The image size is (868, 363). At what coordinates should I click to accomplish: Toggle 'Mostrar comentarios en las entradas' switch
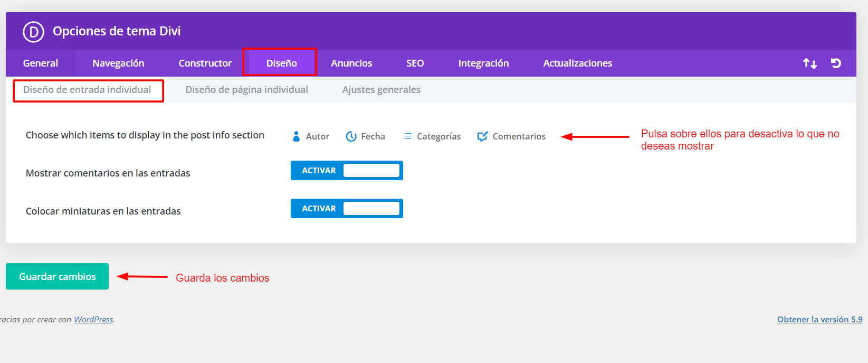pos(347,171)
